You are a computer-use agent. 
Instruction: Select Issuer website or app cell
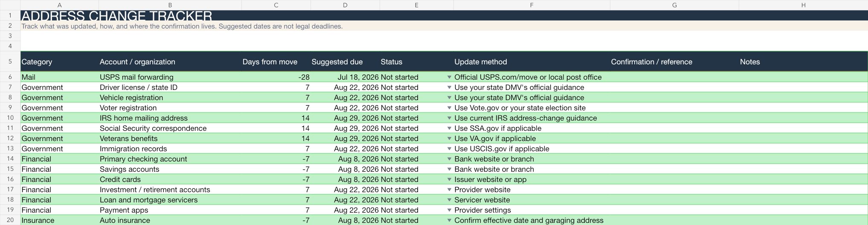coord(531,179)
